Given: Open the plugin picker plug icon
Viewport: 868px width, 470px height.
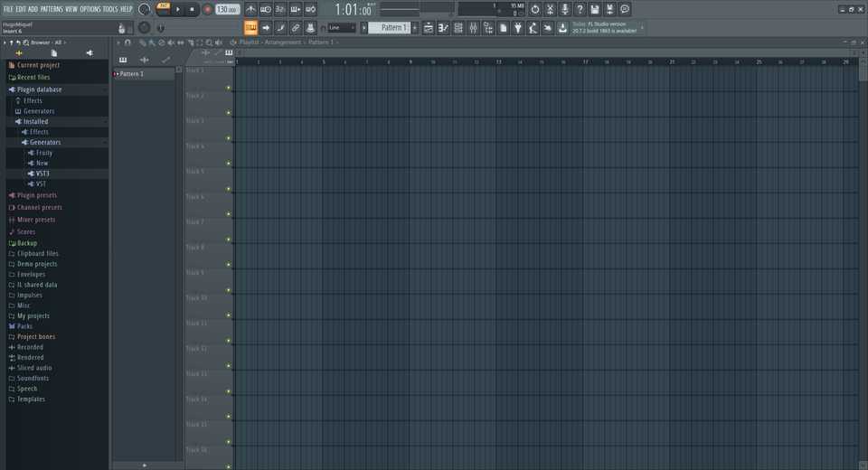Looking at the screenshot, I should pyautogui.click(x=518, y=28).
